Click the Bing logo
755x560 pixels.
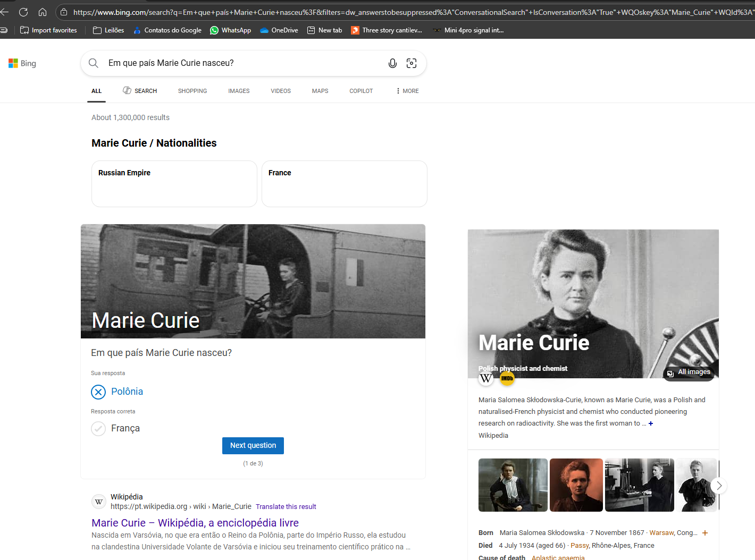pyautogui.click(x=22, y=63)
